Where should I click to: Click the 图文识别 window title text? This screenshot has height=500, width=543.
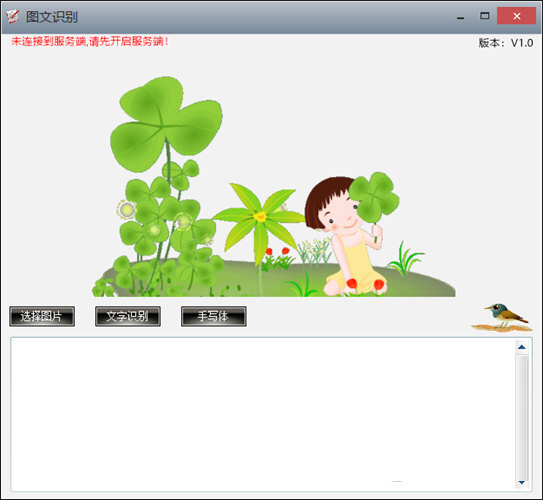click(x=52, y=17)
